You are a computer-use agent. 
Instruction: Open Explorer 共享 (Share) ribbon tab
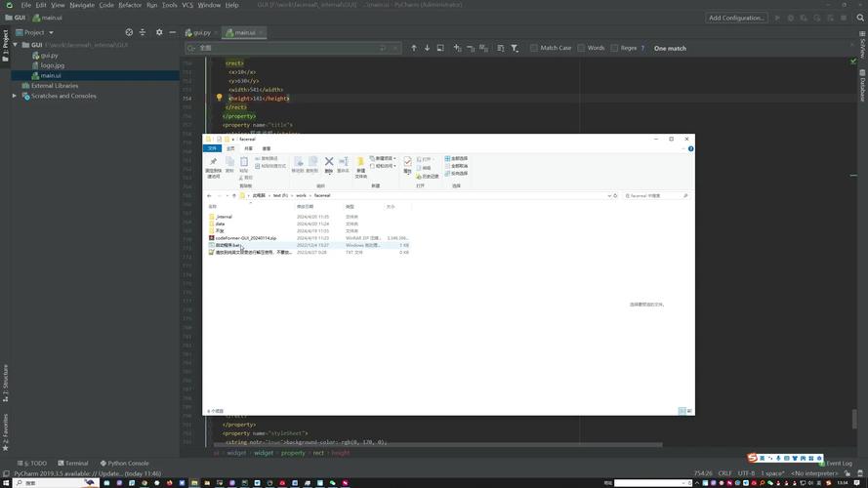click(x=249, y=148)
